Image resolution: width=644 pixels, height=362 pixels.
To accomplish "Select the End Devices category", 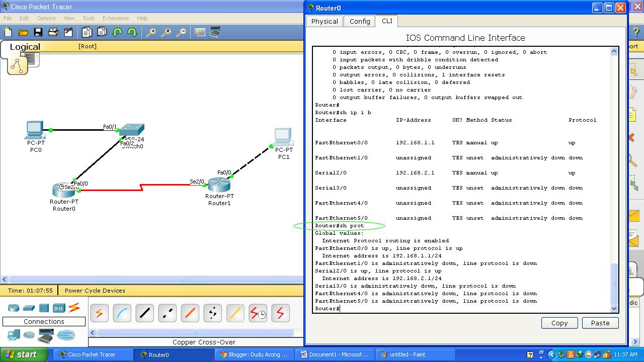I will 14,334.
